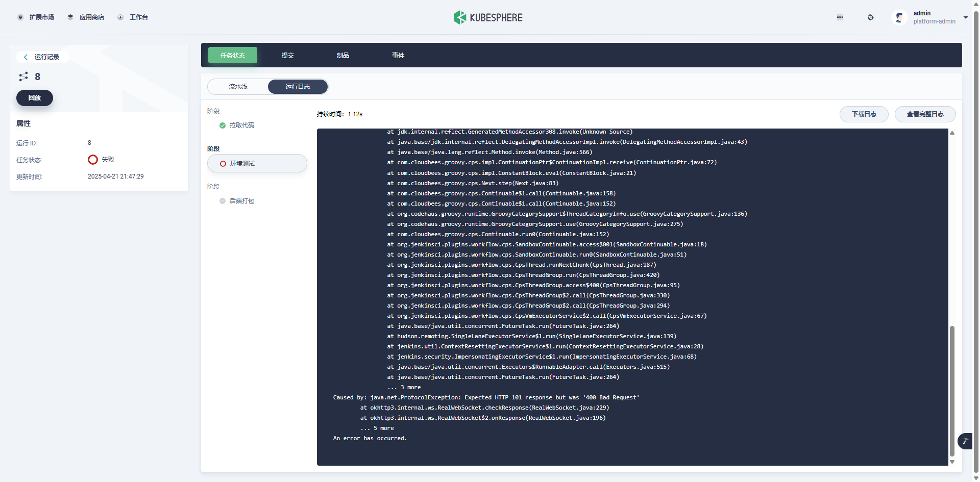Click the 回放 replay button
Viewport: 980px width, 482px height.
pos(35,98)
